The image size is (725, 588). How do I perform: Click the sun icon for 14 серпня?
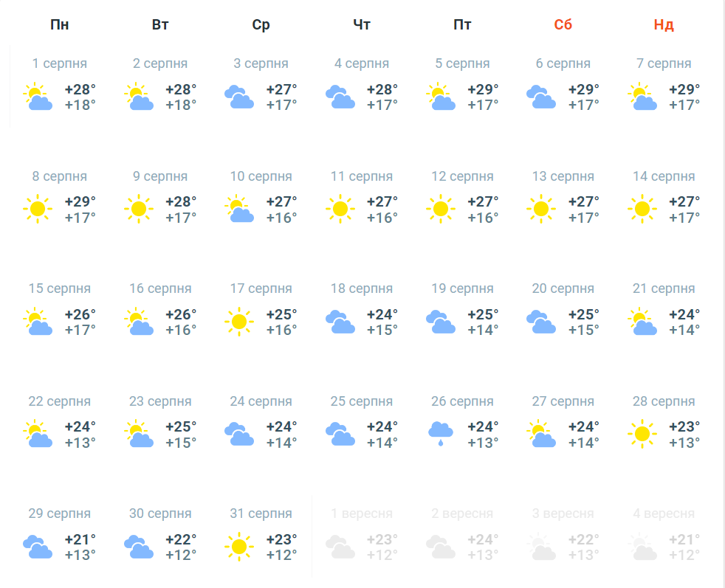[642, 209]
